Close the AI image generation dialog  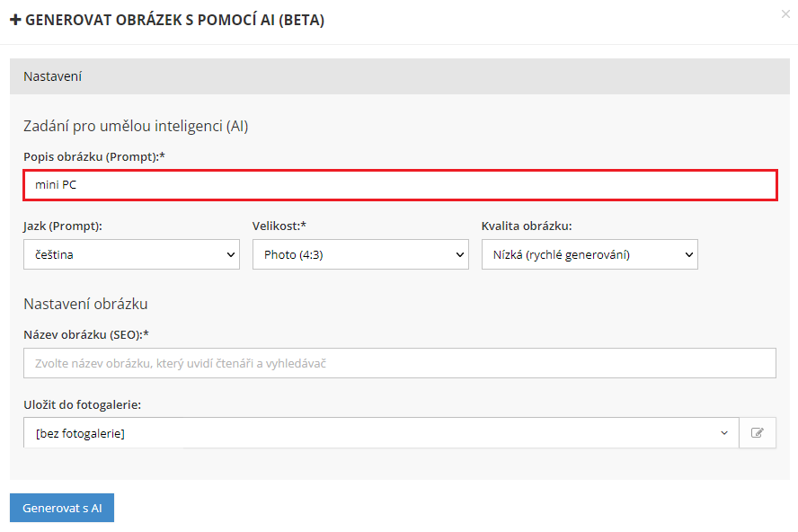pos(787,13)
